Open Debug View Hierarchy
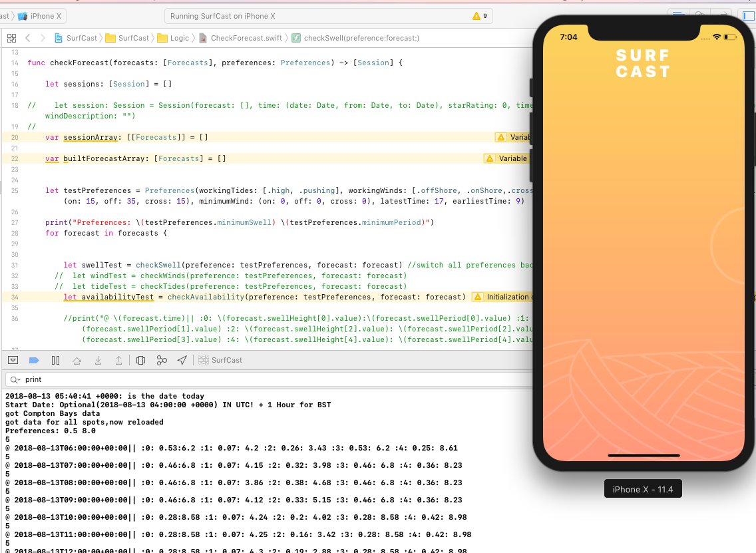The height and width of the screenshot is (553, 756). pos(141,360)
